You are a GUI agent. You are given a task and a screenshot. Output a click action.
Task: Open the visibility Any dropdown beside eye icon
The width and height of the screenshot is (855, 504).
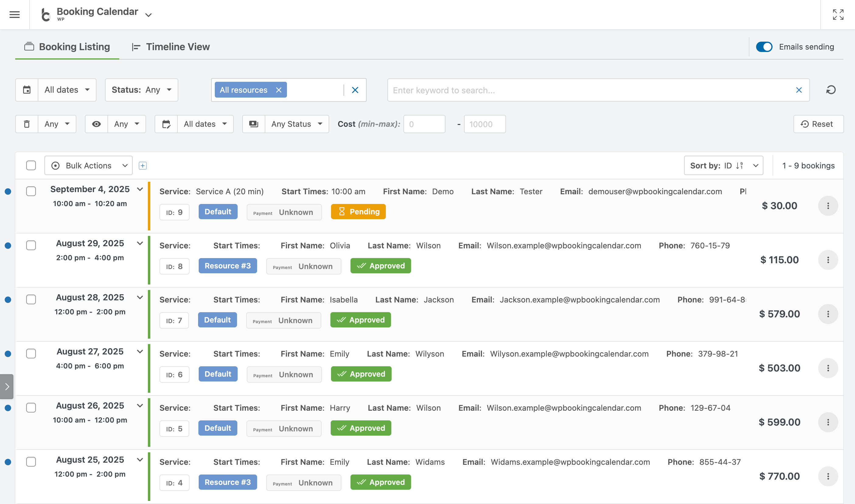coord(127,124)
